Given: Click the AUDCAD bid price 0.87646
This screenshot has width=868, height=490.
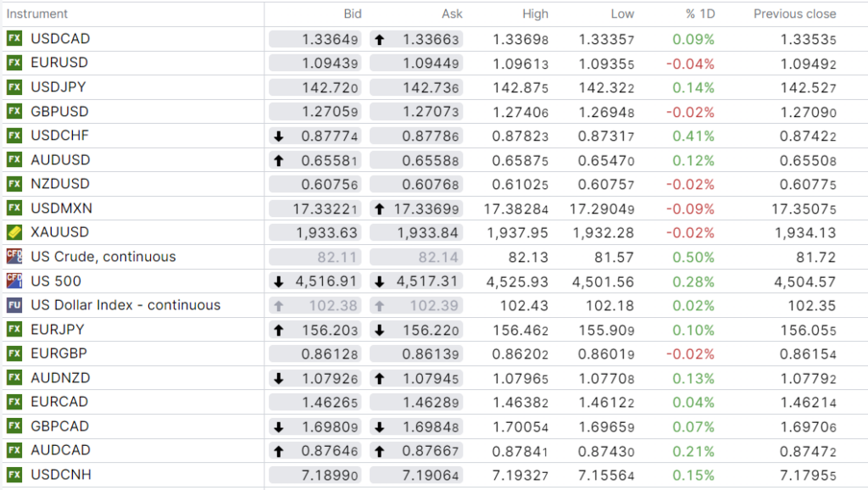Looking at the screenshot, I should click(x=331, y=450).
